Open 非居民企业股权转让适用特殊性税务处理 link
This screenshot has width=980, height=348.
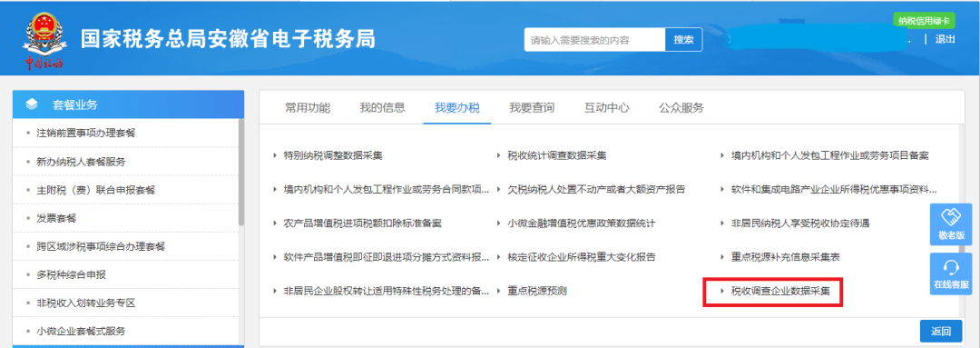point(387,291)
